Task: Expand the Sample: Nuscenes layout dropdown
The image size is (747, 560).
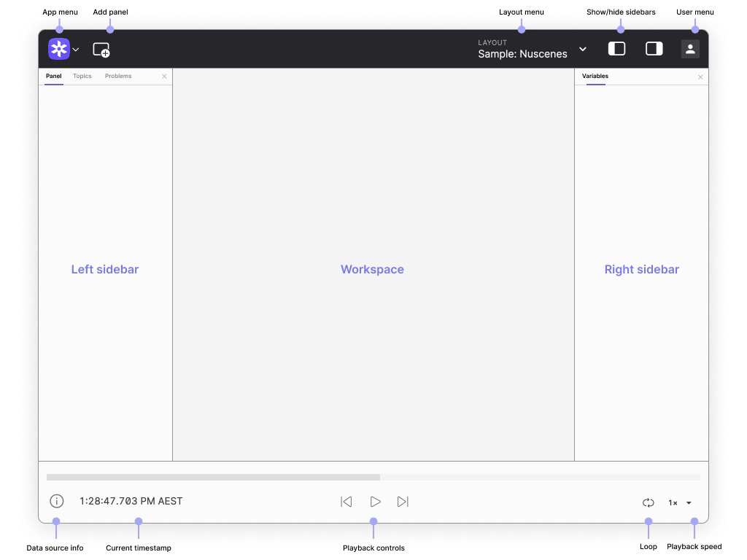Action: point(582,49)
